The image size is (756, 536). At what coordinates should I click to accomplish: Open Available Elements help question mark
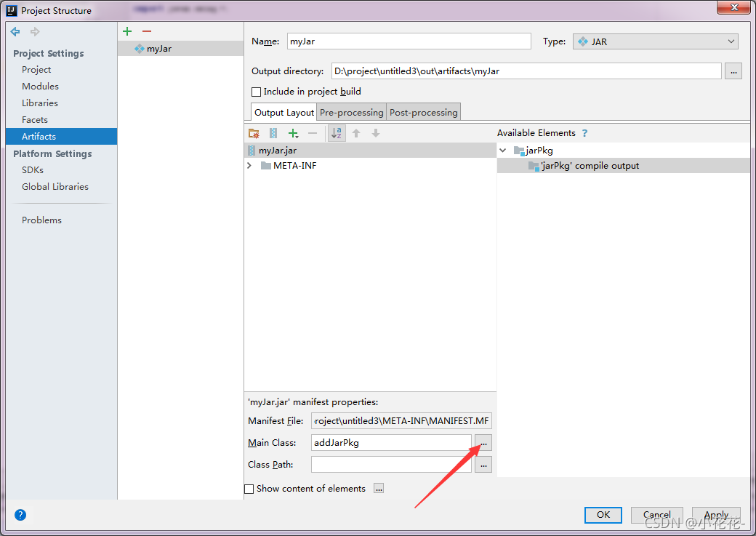pyautogui.click(x=585, y=133)
